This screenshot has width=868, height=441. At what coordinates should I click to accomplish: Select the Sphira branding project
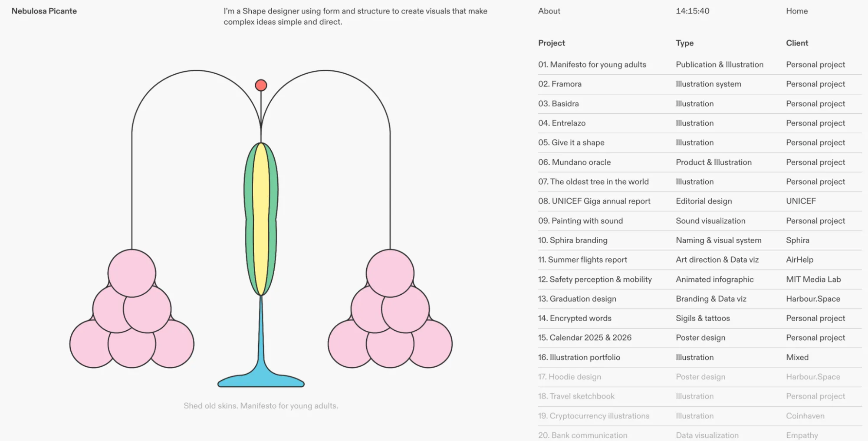pos(572,240)
